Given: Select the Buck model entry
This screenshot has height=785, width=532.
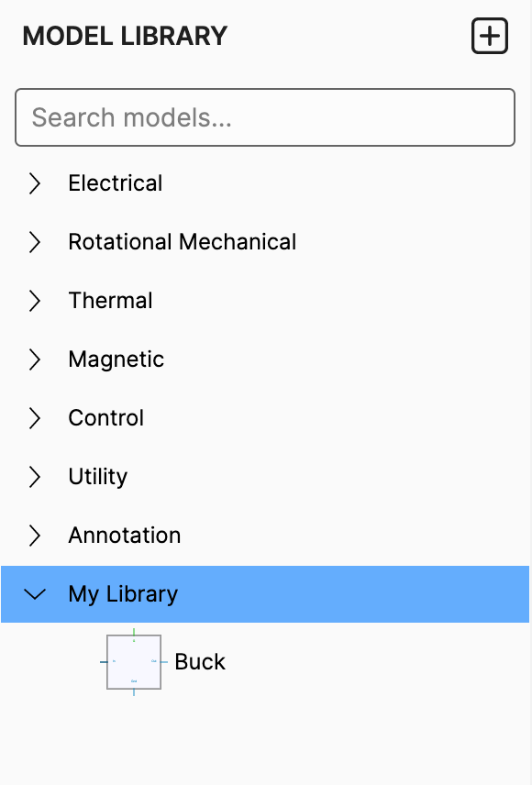Looking at the screenshot, I should [x=200, y=661].
